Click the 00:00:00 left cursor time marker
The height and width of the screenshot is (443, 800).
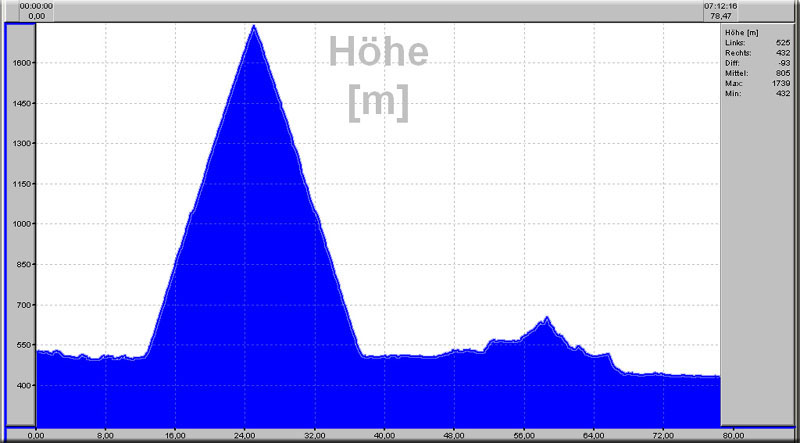(36, 5)
